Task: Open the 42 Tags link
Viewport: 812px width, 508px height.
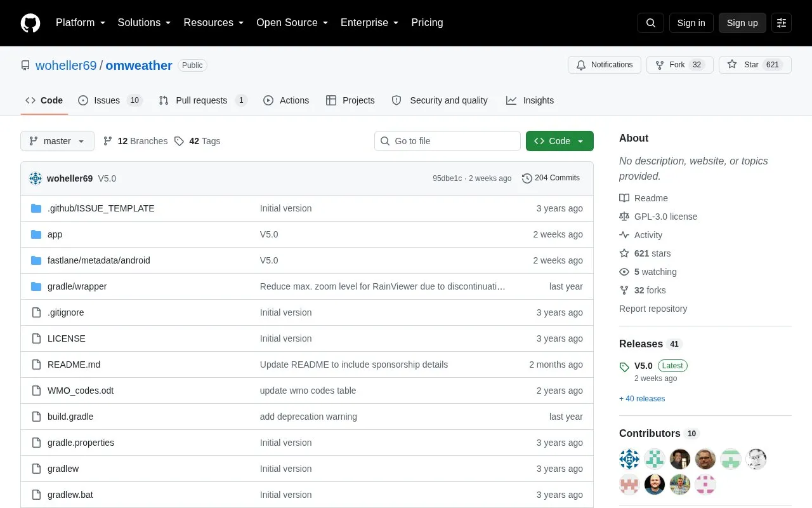Action: 197,141
